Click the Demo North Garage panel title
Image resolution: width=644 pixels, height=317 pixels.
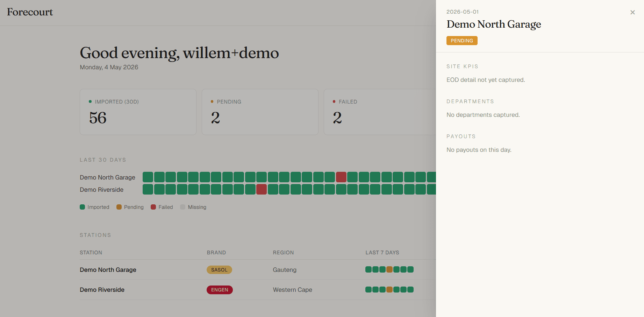click(x=494, y=24)
